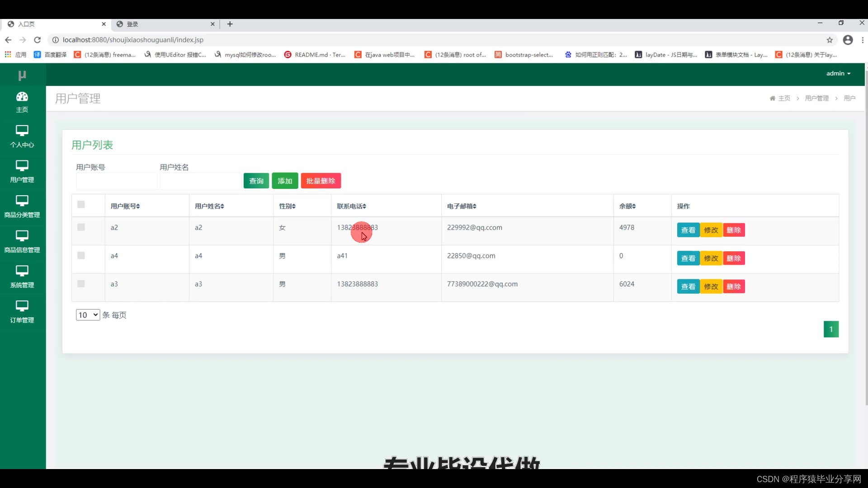Tick the checkbox for user a2
This screenshot has height=488, width=868.
(x=81, y=227)
